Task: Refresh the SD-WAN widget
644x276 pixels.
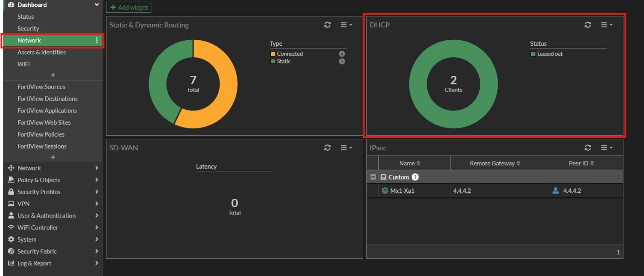Action: coord(327,148)
